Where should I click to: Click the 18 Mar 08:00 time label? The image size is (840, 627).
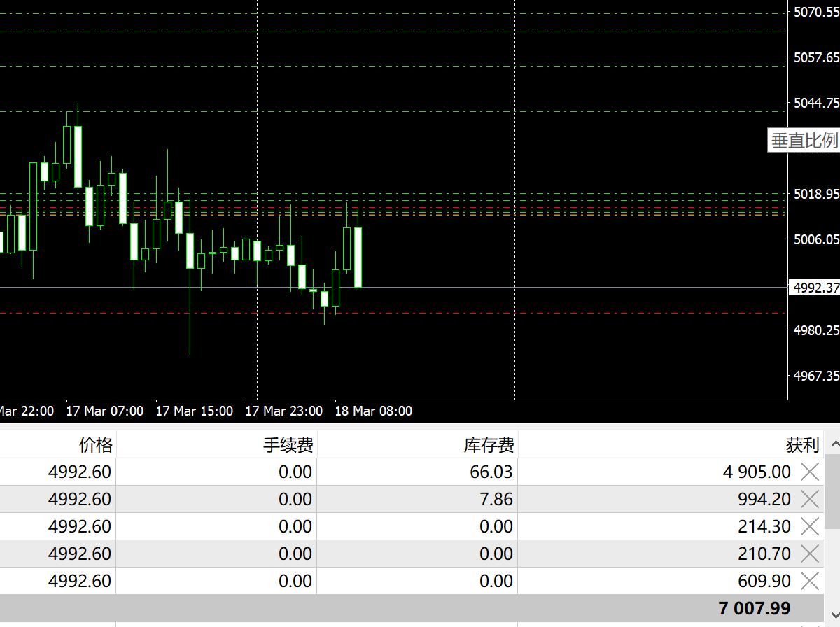pyautogui.click(x=374, y=411)
